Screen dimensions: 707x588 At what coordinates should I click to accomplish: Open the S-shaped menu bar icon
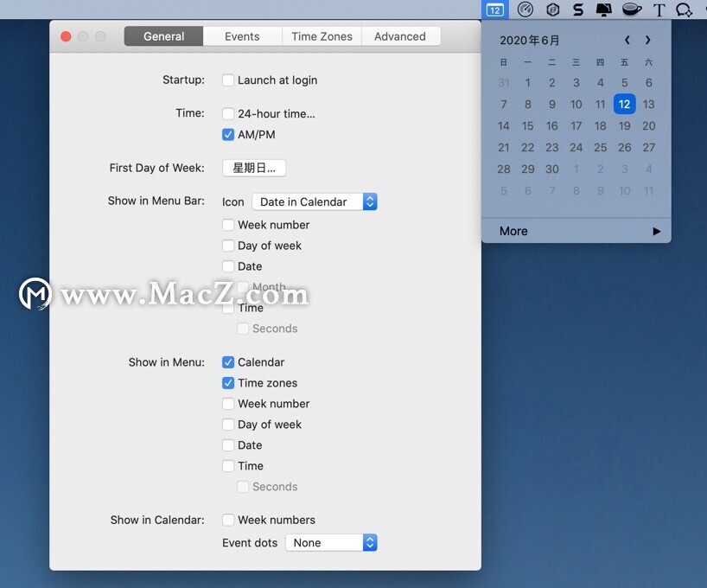tap(578, 10)
